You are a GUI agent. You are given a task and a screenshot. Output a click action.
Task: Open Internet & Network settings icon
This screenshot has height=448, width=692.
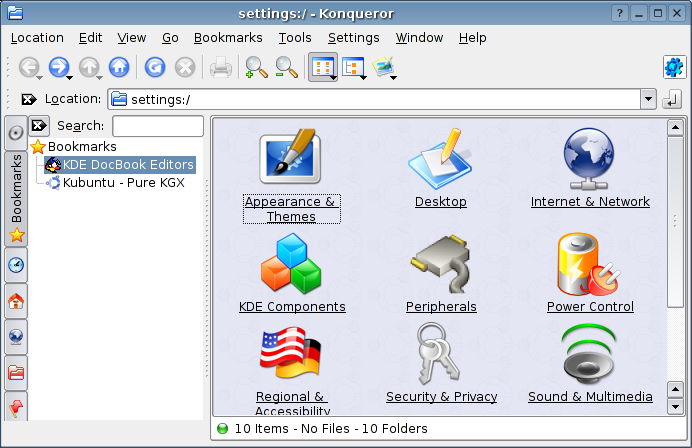pos(589,159)
